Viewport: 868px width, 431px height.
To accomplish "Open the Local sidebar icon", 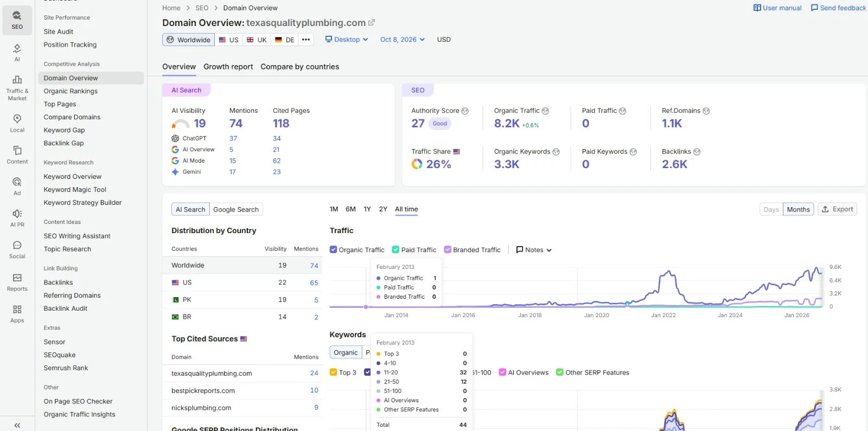I will coord(17,123).
